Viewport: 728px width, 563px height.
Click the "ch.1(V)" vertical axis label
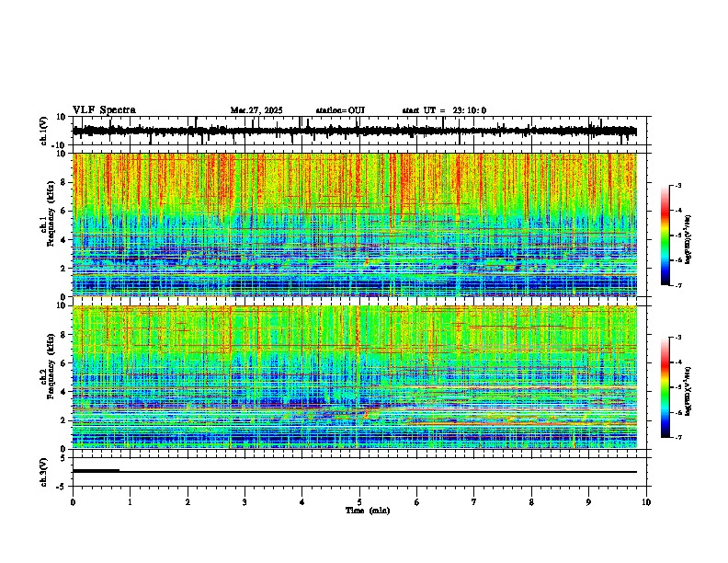pos(43,131)
